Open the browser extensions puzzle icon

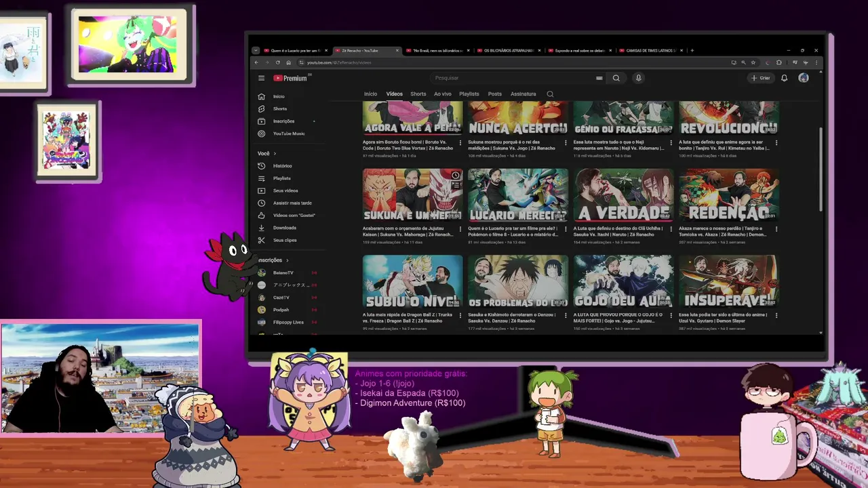[778, 62]
